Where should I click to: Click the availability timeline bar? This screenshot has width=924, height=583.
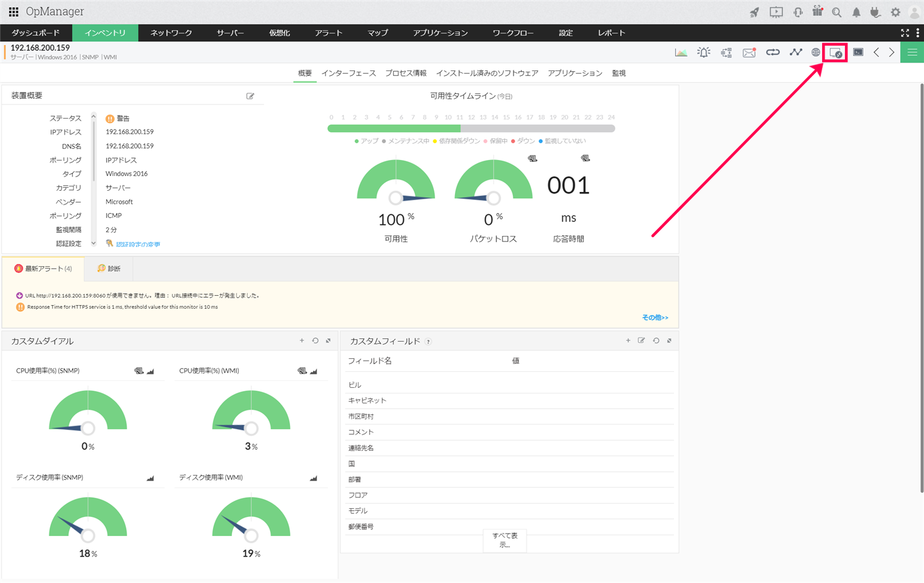(471, 128)
